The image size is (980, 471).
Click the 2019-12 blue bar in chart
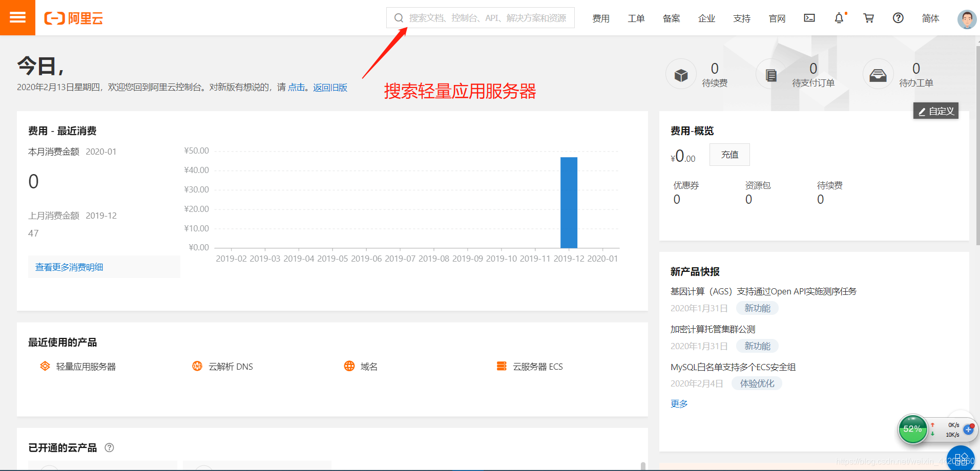point(569,203)
